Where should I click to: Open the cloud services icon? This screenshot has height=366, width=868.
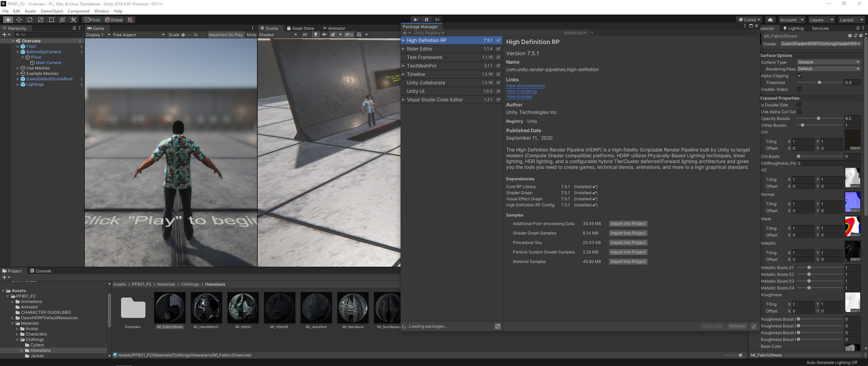[x=770, y=20]
